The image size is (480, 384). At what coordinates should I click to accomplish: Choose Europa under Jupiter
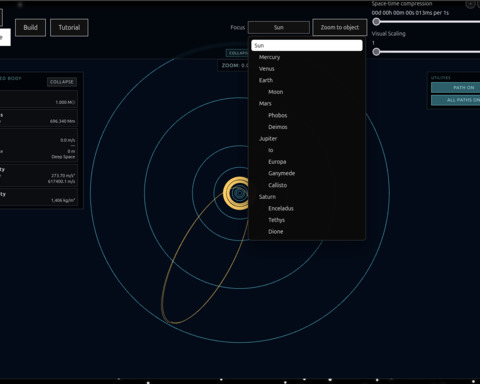(277, 162)
